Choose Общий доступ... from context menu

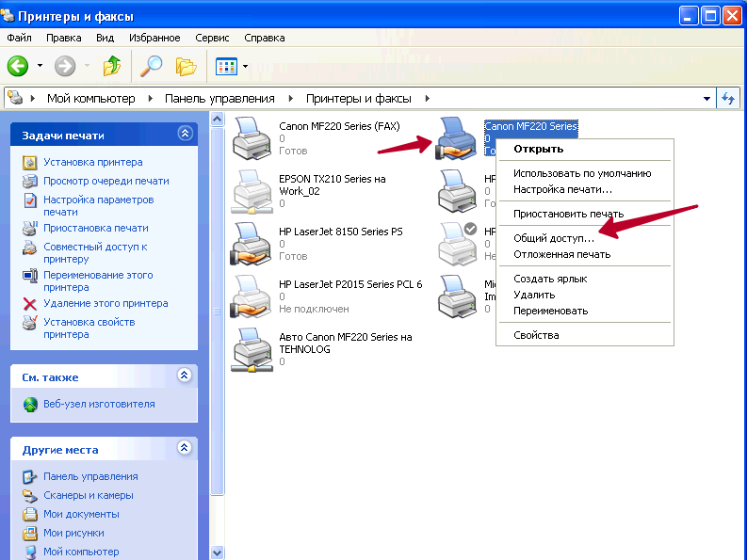pos(553,239)
